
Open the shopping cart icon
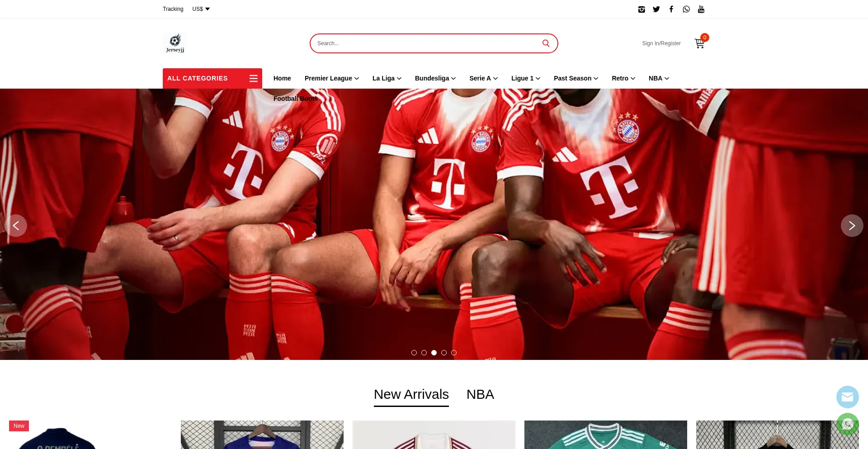[699, 43]
